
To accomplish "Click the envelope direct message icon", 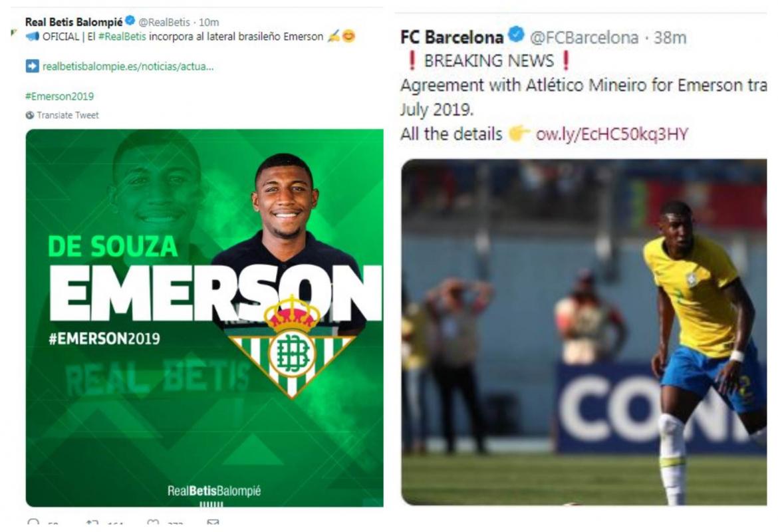I will coord(213,522).
